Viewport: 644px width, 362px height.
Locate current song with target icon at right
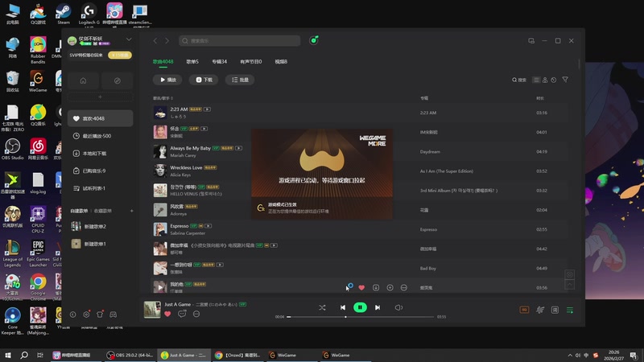tap(570, 274)
